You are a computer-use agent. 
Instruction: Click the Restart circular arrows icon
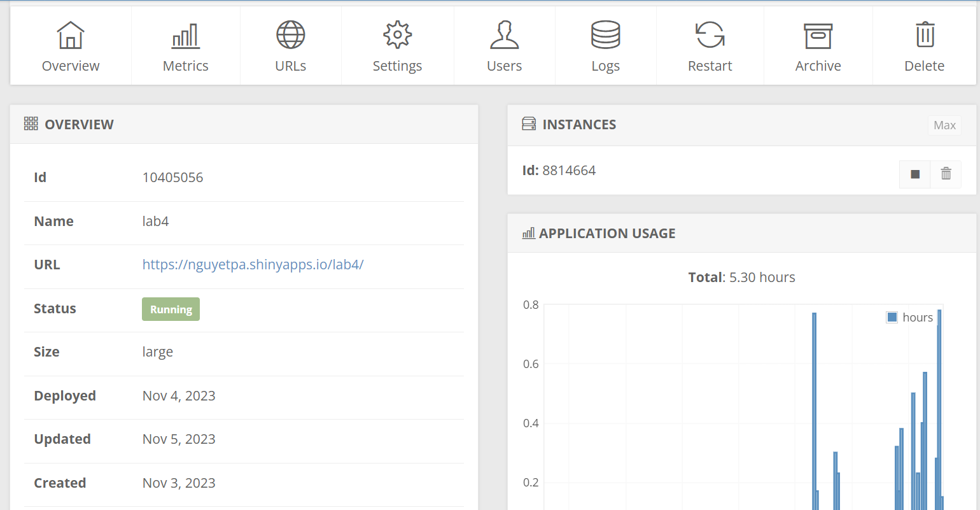(710, 34)
